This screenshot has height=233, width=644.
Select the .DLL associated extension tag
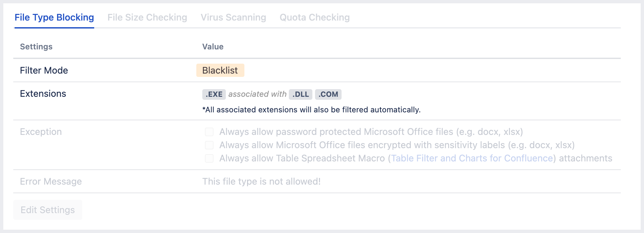pyautogui.click(x=300, y=94)
